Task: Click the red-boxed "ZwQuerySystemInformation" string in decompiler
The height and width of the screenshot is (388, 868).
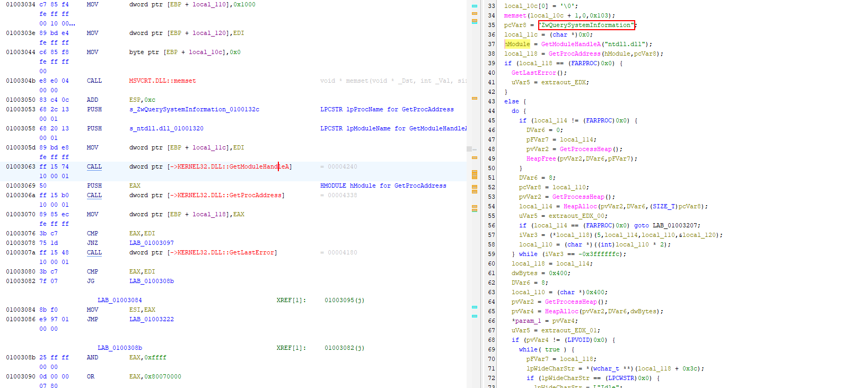Action: pos(586,25)
